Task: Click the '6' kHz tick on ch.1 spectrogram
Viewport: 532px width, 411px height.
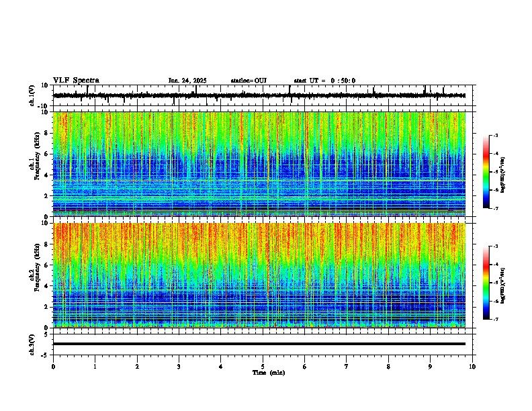Action: 46,154
